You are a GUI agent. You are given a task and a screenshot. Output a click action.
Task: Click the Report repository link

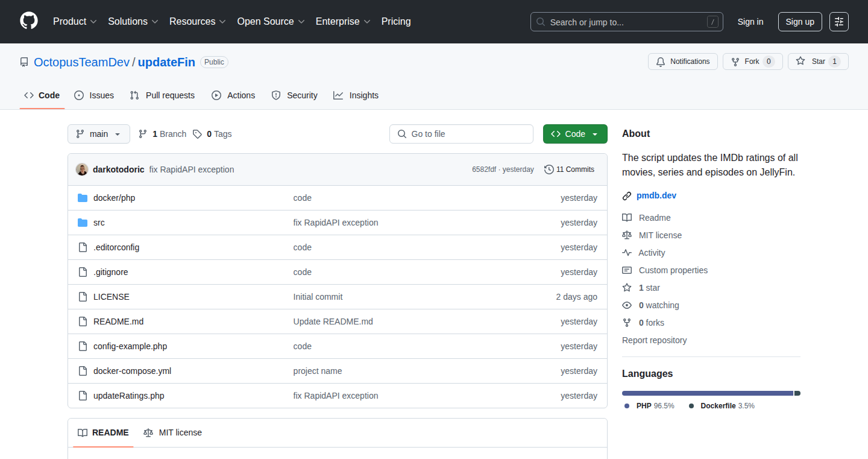654,340
